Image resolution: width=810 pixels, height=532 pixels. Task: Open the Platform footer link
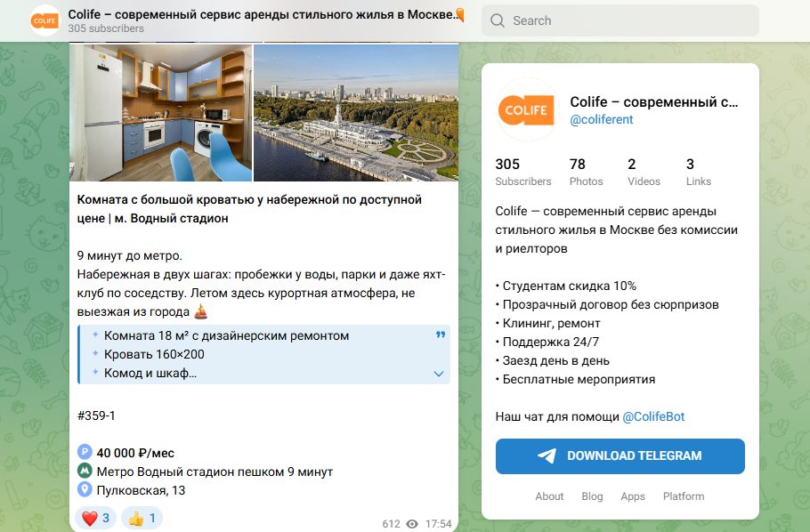tap(684, 496)
